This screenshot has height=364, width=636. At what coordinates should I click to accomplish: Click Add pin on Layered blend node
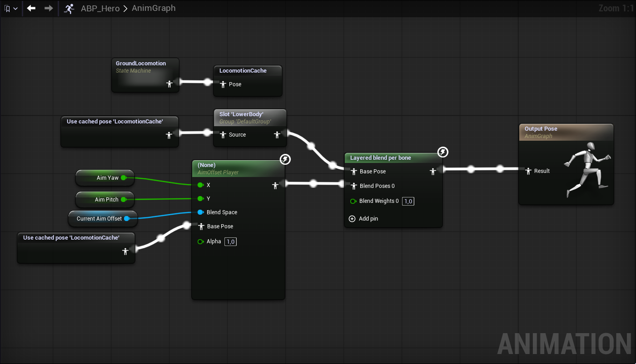(363, 219)
